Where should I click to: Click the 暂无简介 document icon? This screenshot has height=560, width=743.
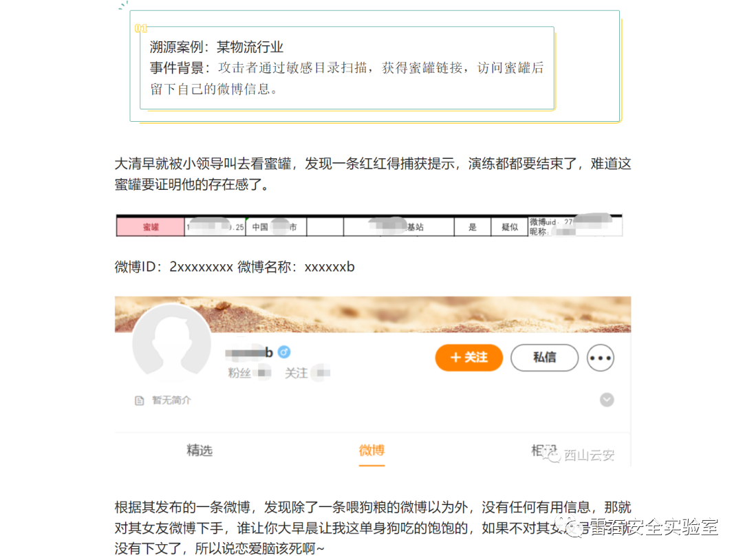pyautogui.click(x=139, y=400)
